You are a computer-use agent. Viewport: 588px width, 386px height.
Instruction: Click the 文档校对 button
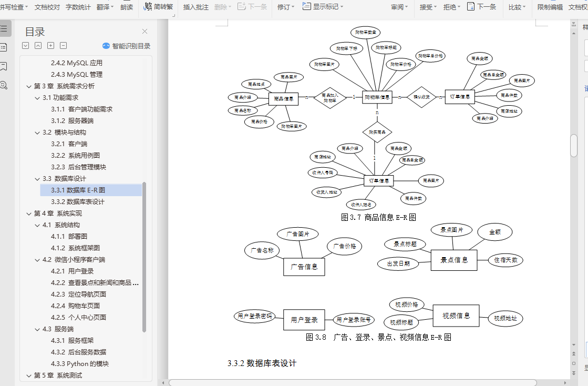click(47, 7)
